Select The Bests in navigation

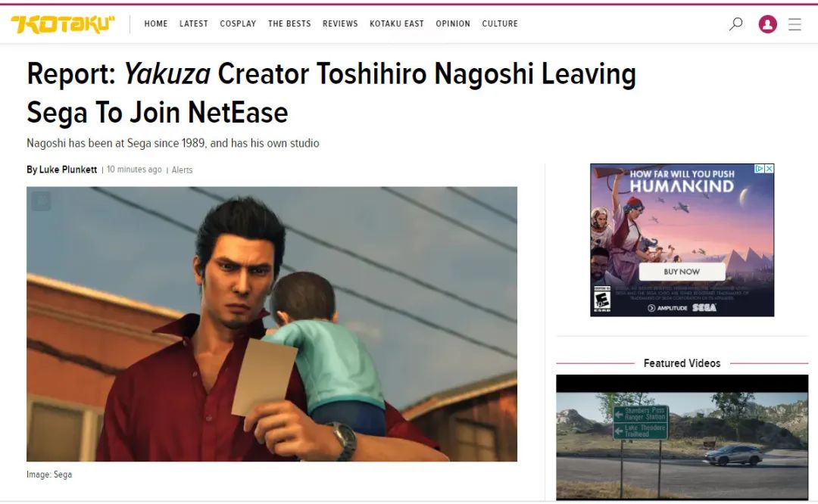point(289,23)
